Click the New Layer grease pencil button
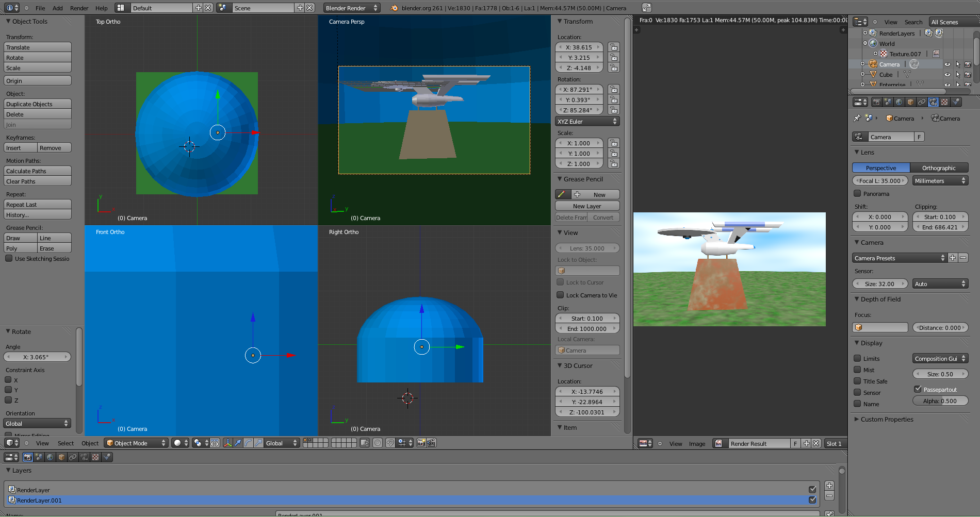Viewport: 980px width, 517px height. 587,206
